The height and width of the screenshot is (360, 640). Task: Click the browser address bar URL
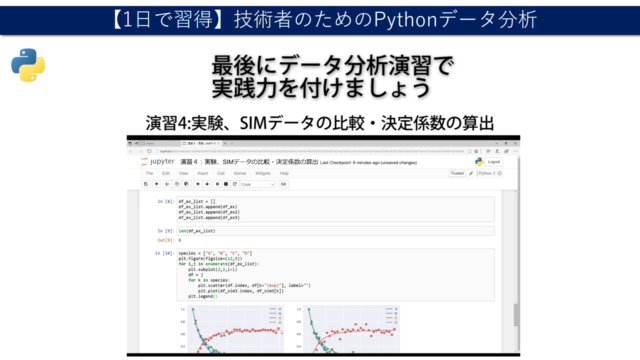point(312,151)
